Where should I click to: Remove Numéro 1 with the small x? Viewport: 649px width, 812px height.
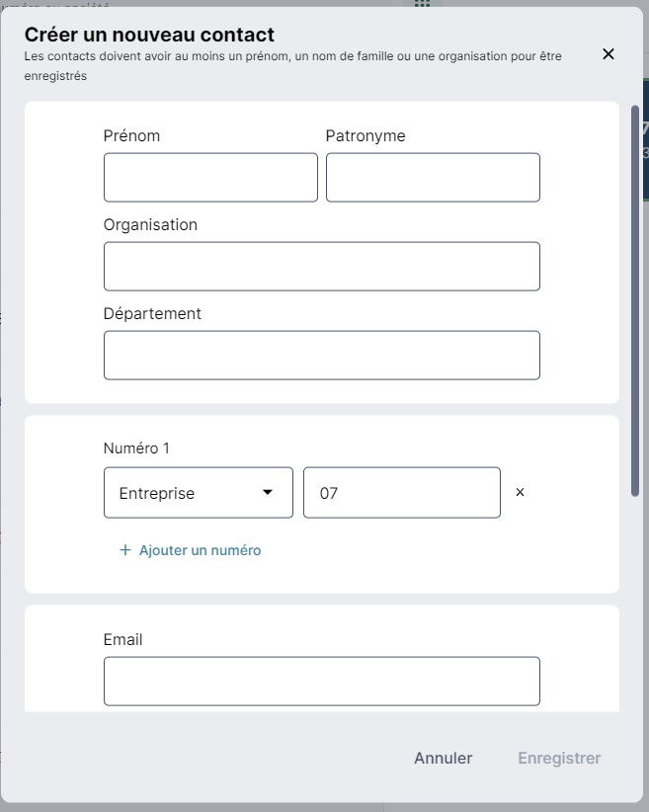click(520, 492)
